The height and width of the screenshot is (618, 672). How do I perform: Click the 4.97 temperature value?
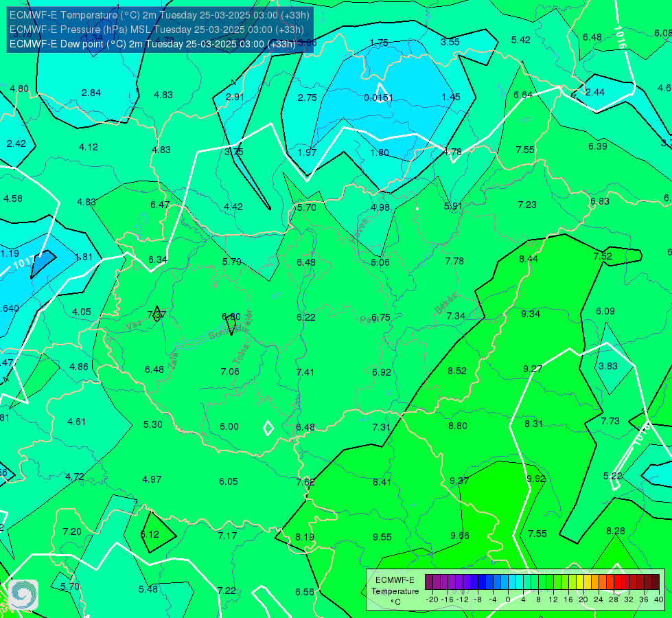pos(152,479)
